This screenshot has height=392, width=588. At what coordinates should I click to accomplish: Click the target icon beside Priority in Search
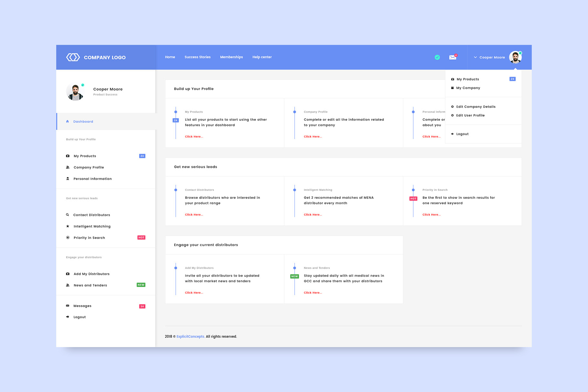[68, 238]
